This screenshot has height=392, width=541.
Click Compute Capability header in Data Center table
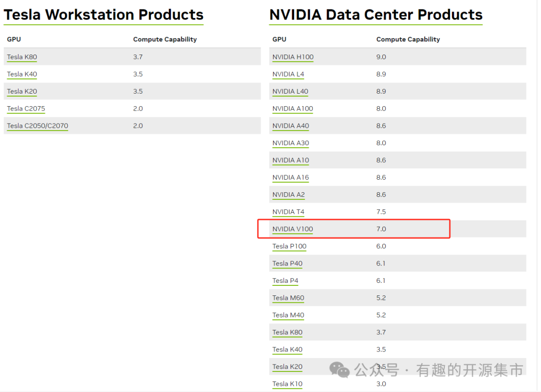[408, 40]
